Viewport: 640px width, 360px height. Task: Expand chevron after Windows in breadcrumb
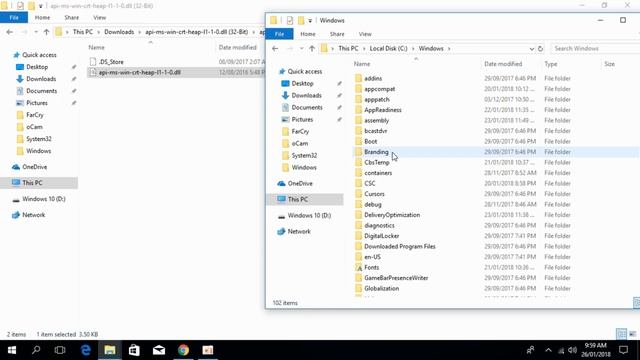point(449,49)
